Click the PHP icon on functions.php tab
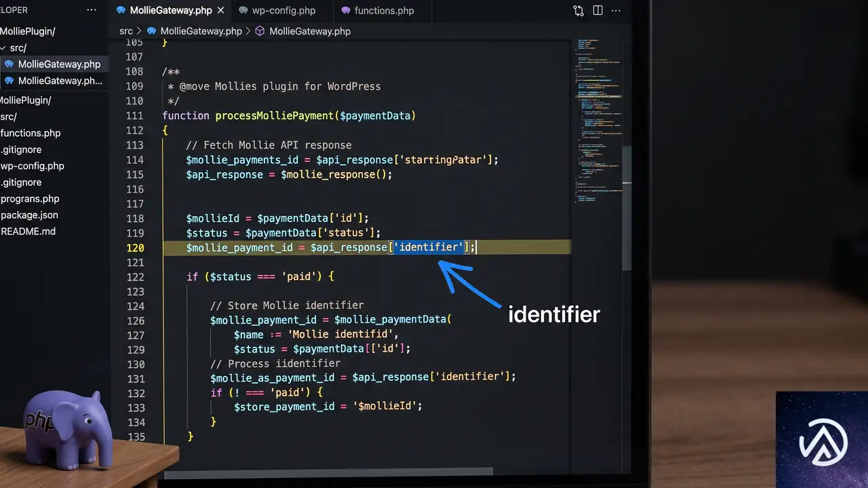 click(x=346, y=11)
